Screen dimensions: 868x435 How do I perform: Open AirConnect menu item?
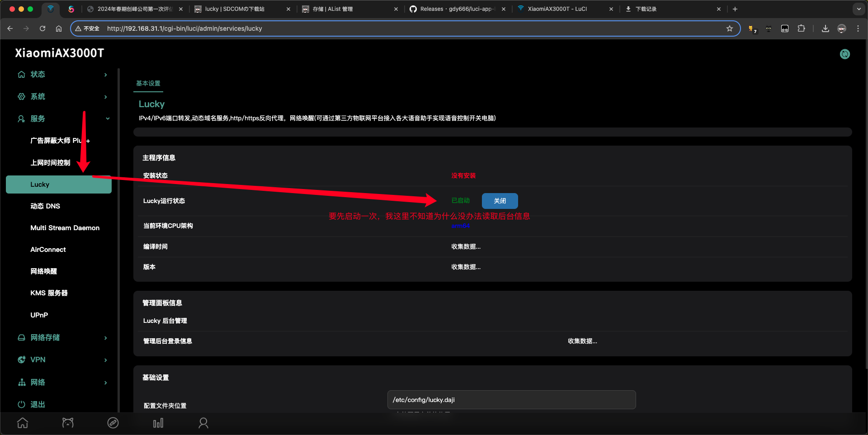(x=48, y=250)
